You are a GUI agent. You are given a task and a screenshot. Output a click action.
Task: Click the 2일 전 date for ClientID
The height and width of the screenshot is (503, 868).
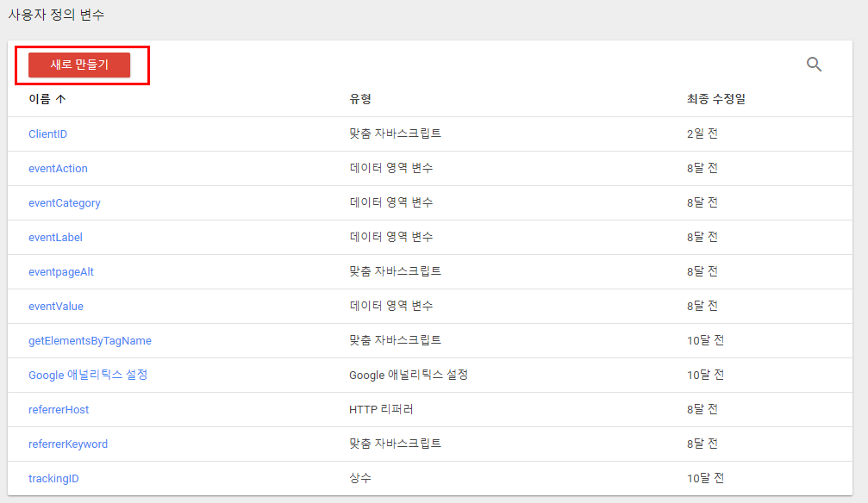pos(702,134)
